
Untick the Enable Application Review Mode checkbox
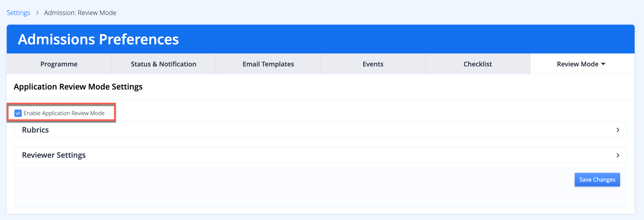18,113
